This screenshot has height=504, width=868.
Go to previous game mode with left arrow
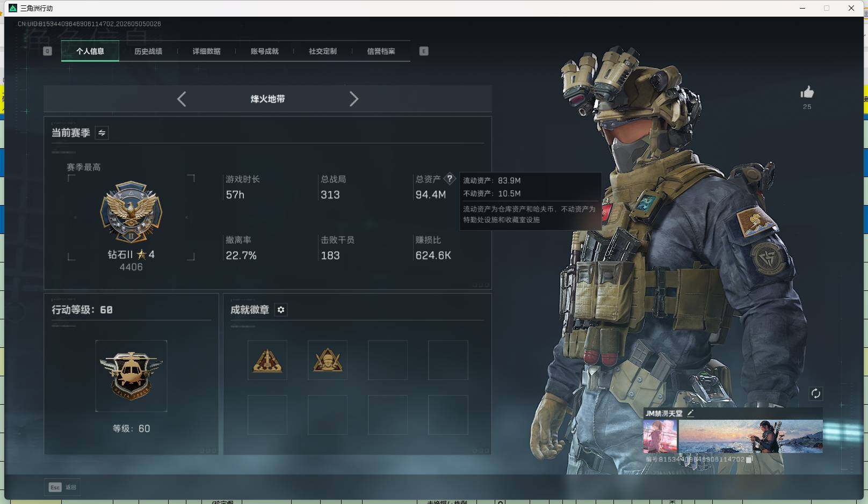tap(182, 99)
